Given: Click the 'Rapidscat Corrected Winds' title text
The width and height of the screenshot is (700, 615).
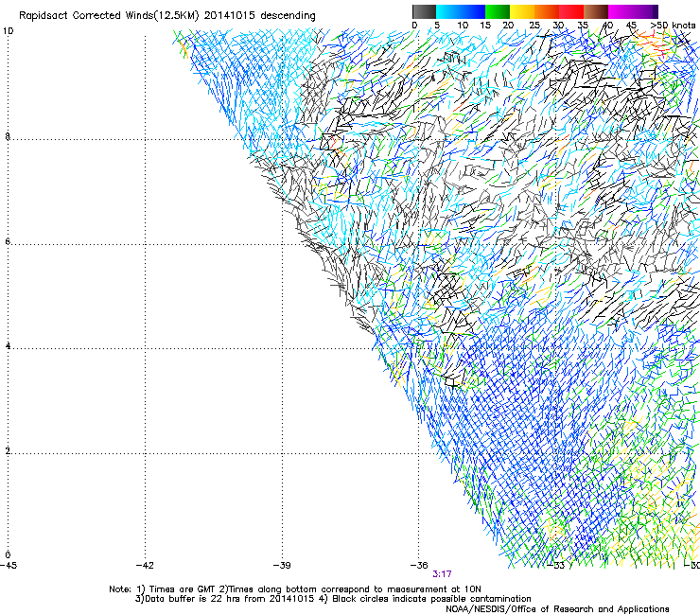Looking at the screenshot, I should point(85,16).
